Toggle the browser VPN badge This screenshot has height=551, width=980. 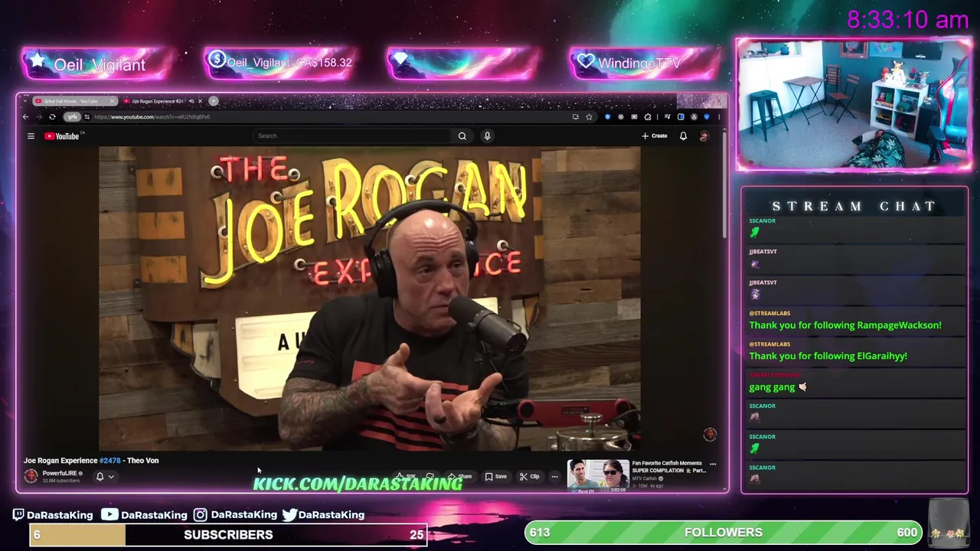tap(72, 117)
